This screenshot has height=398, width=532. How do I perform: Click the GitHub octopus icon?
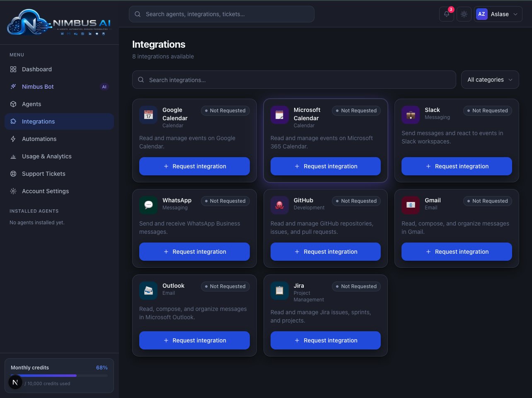click(280, 205)
